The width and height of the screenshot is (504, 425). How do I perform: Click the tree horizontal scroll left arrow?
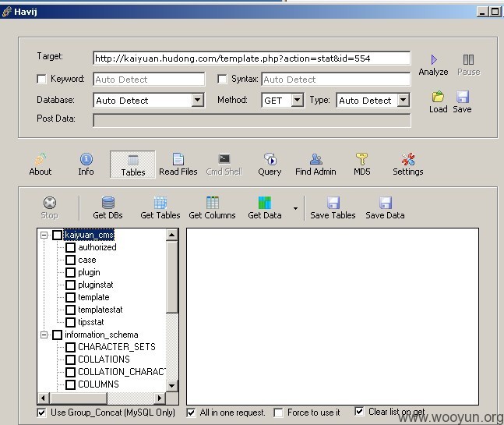point(44,398)
